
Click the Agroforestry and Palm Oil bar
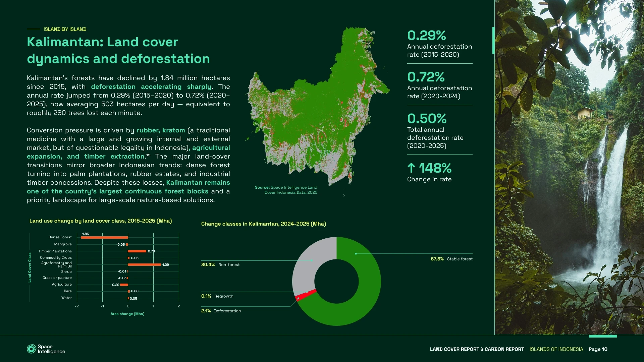pos(144,264)
